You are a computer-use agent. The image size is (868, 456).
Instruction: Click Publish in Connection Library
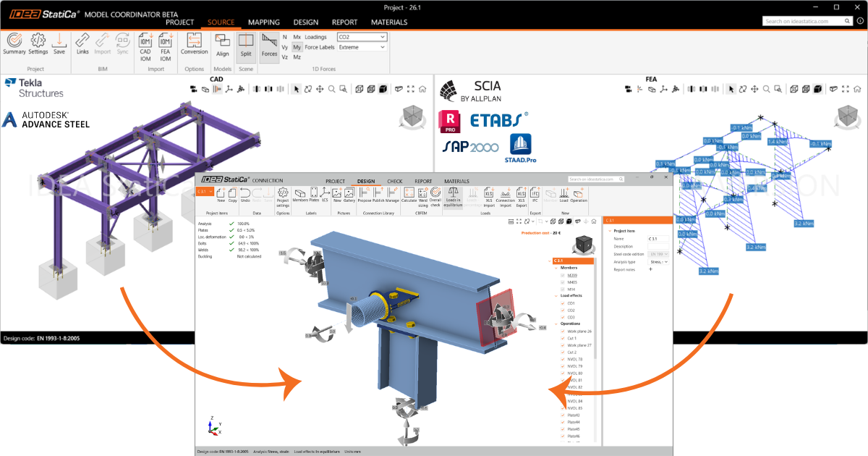point(378,195)
